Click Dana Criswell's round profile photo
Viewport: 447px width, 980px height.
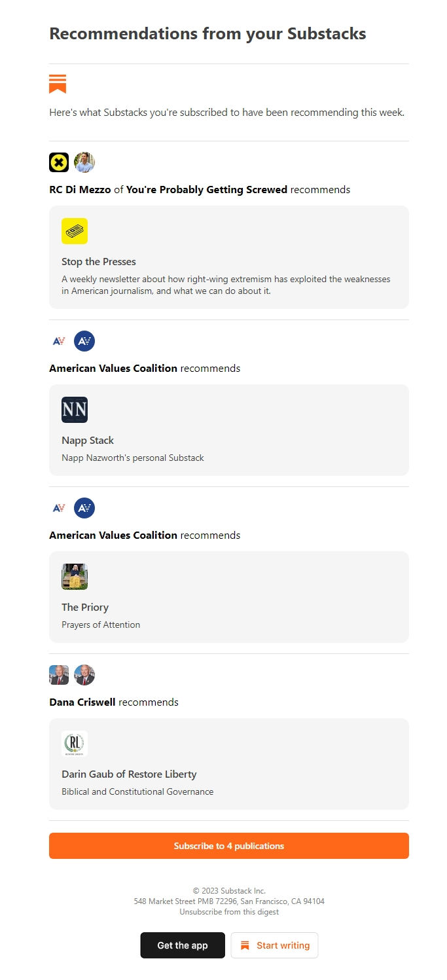(x=85, y=674)
